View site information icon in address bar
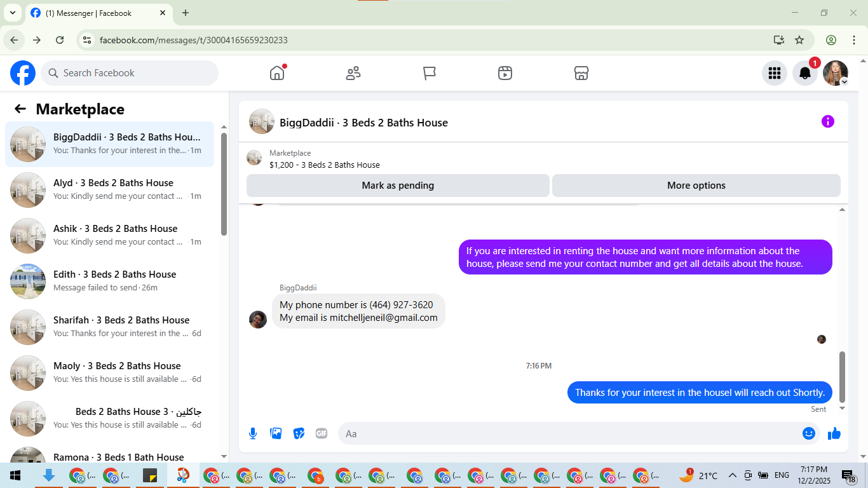 pos(88,40)
